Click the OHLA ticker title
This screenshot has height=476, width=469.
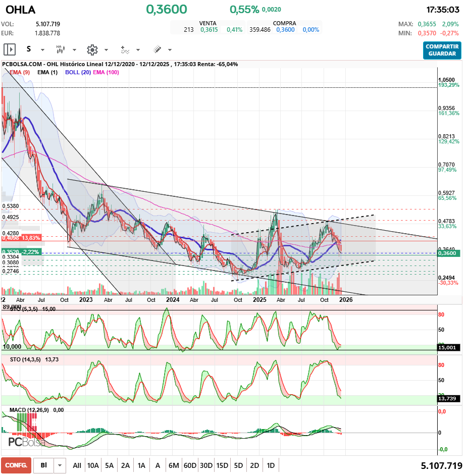point(21,10)
